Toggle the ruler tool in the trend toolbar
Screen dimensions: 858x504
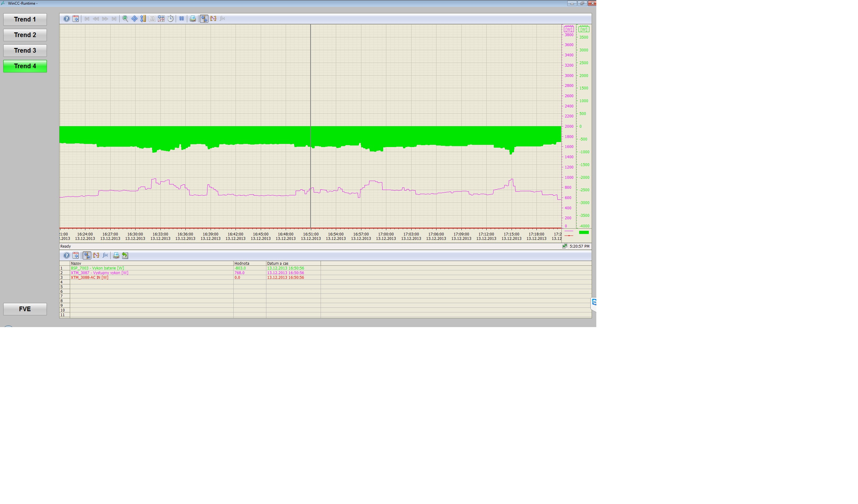204,19
